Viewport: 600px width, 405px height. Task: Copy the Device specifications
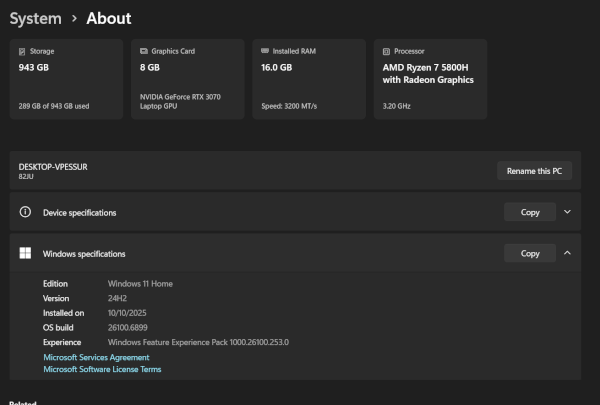530,212
